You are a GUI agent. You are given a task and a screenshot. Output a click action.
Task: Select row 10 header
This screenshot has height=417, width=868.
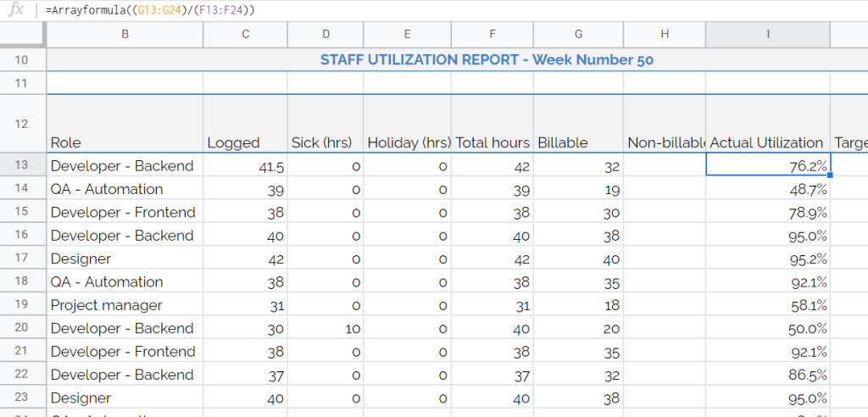(x=21, y=60)
